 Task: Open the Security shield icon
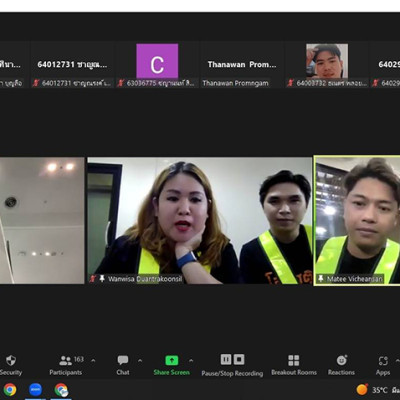[11, 360]
